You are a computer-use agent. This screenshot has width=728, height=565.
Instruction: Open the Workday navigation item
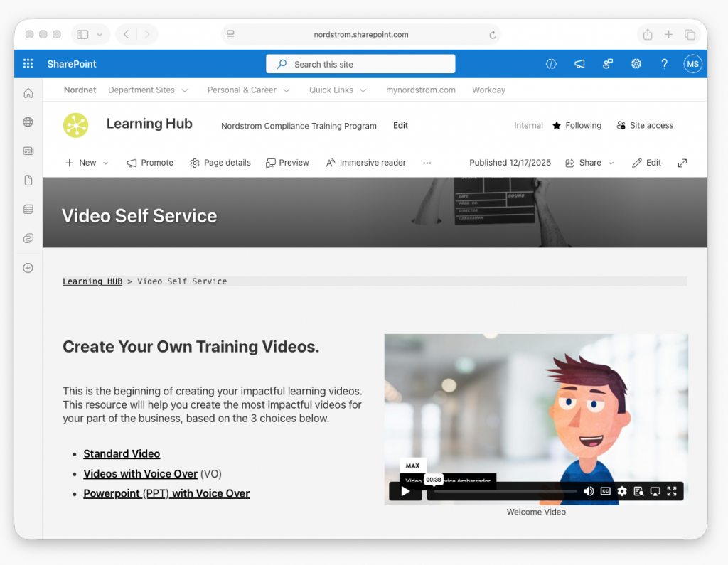point(488,90)
